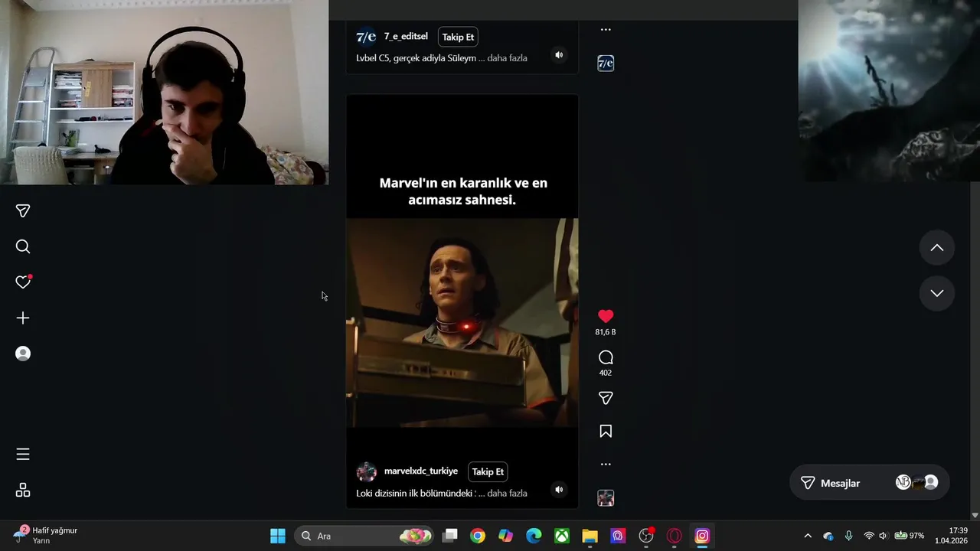980x551 pixels.
Task: Click microphone icon in system tray
Action: click(848, 536)
